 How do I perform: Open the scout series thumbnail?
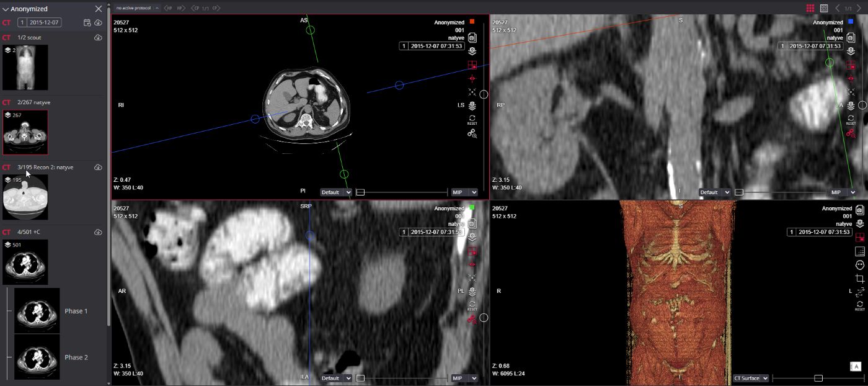point(25,68)
